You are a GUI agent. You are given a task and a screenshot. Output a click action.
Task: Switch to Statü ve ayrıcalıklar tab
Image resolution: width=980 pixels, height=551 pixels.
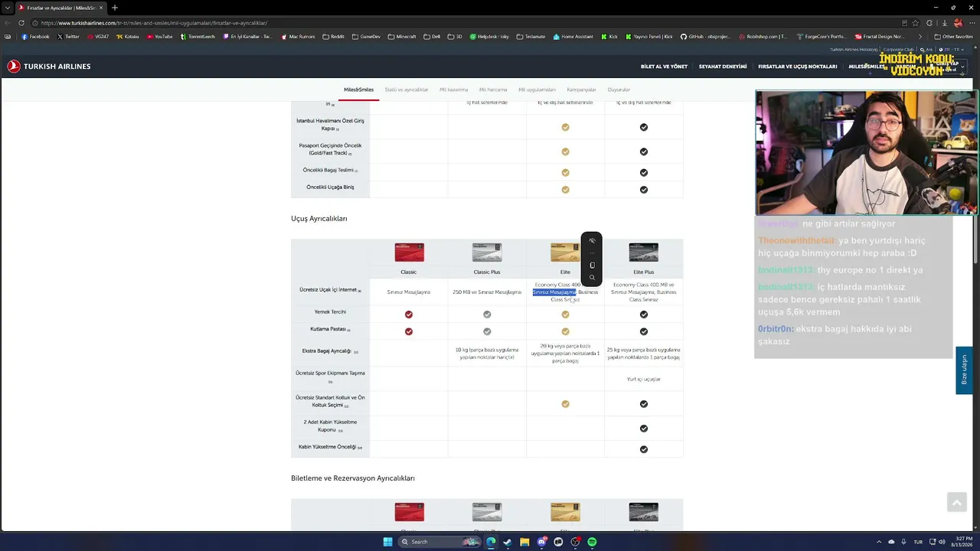pos(407,90)
